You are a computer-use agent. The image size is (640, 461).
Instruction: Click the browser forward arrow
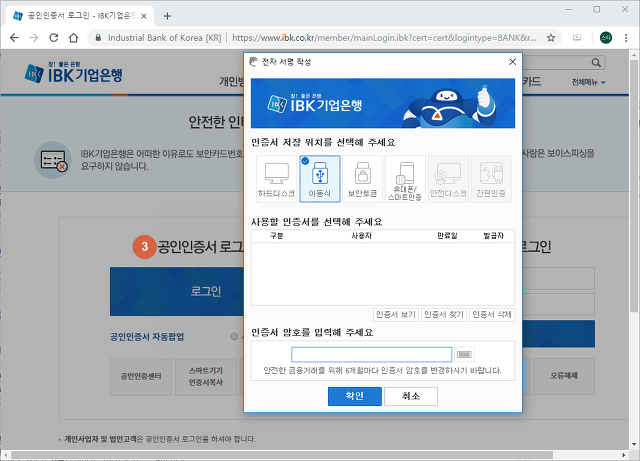coord(34,38)
